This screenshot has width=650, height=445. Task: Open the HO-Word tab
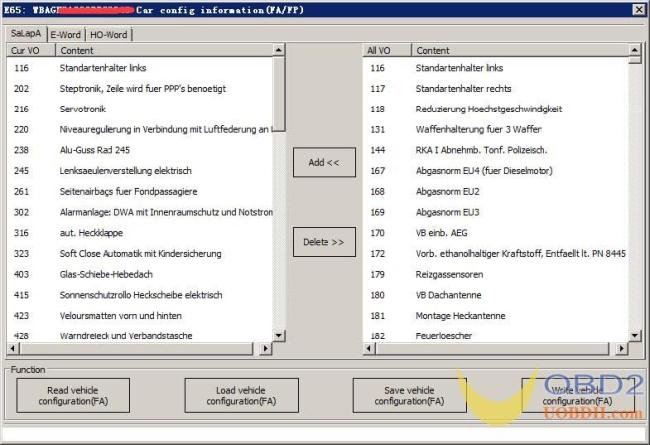click(x=109, y=34)
